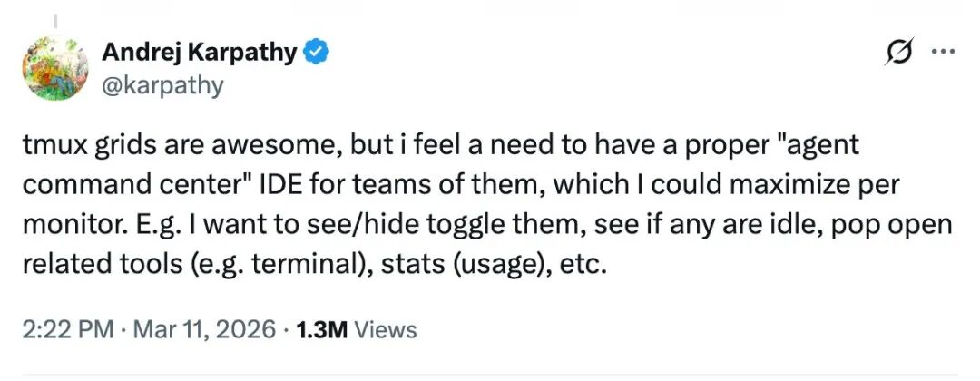The image size is (980, 381).
Task: Click the blue verified checkmark badge
Action: (316, 53)
